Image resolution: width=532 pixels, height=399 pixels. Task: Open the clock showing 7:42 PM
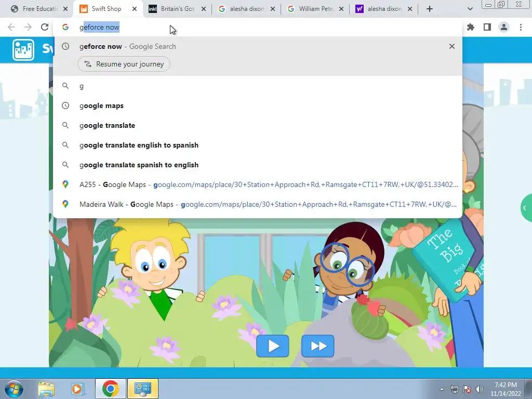(x=506, y=389)
